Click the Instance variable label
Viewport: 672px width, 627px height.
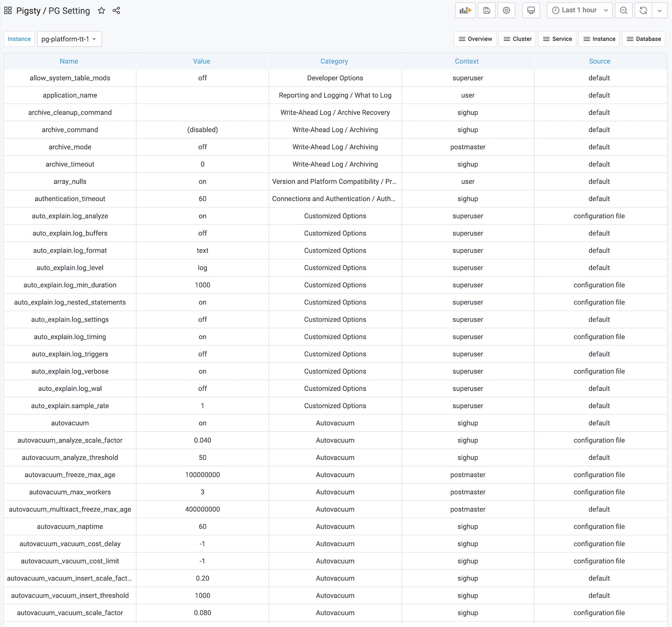point(19,39)
